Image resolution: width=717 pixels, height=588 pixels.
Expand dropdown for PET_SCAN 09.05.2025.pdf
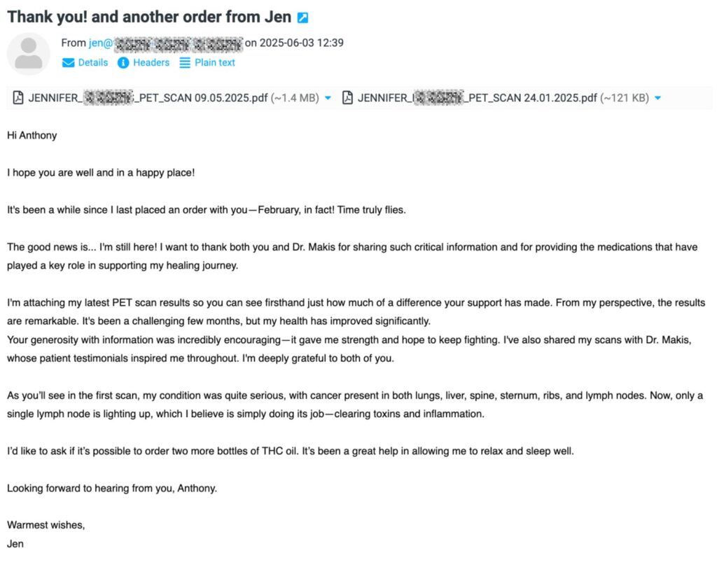328,98
